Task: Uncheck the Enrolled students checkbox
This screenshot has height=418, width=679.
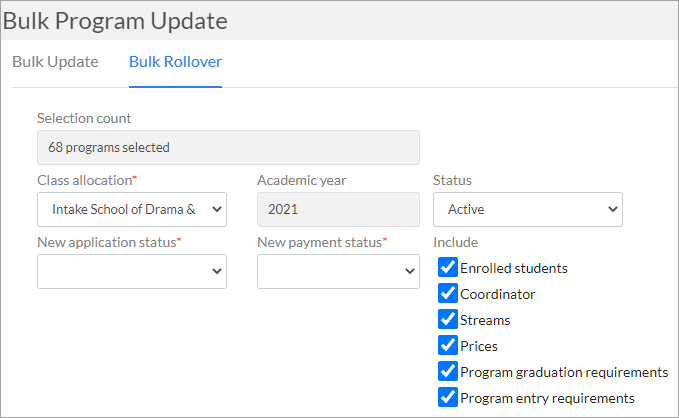Action: (x=447, y=267)
